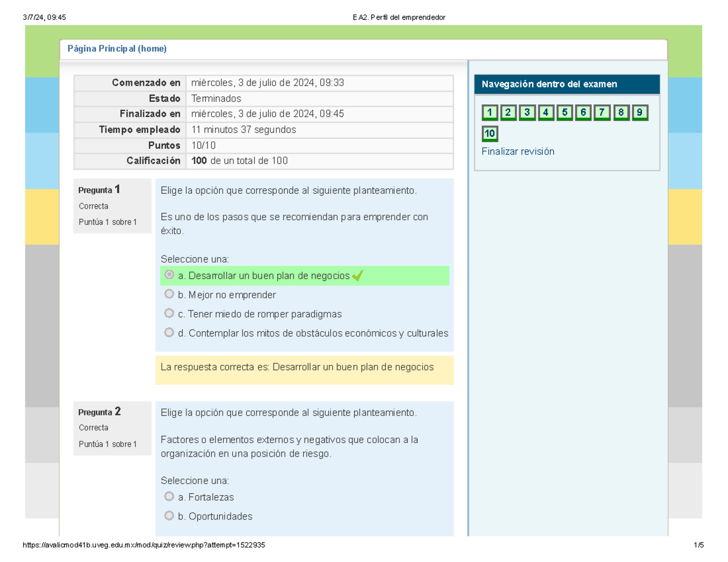The image size is (728, 562).
Task: Select question 10 in the navigation block
Action: [x=490, y=133]
